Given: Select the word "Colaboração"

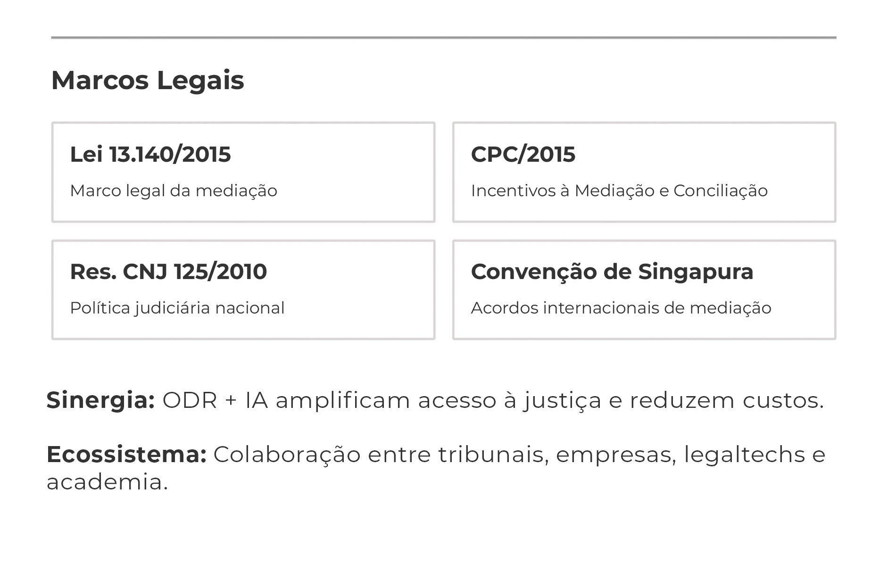Looking at the screenshot, I should point(287,455).
